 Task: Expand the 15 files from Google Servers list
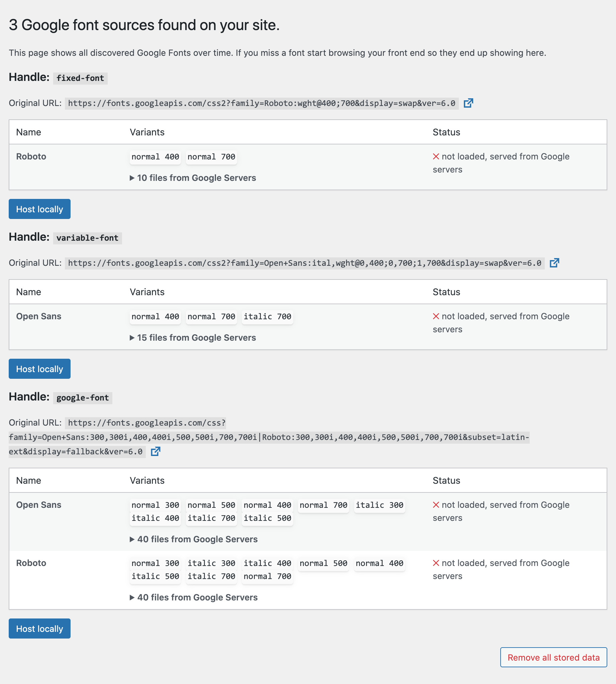193,337
